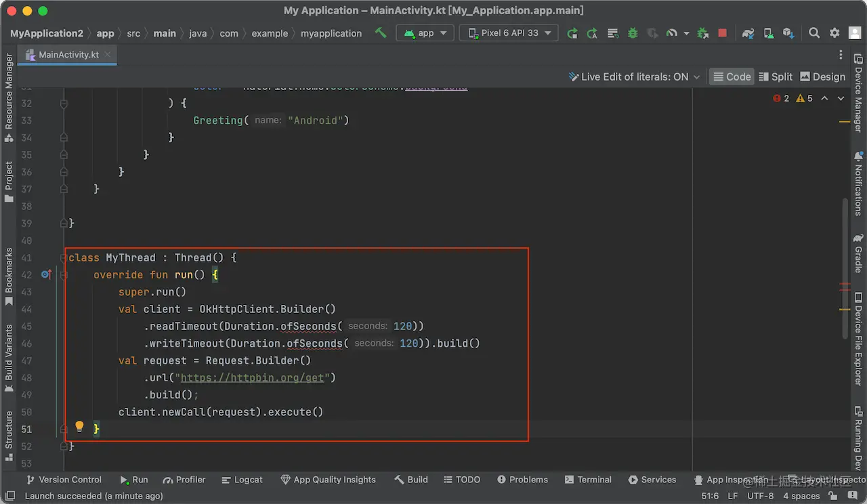Open the Project tool window

tap(9, 182)
